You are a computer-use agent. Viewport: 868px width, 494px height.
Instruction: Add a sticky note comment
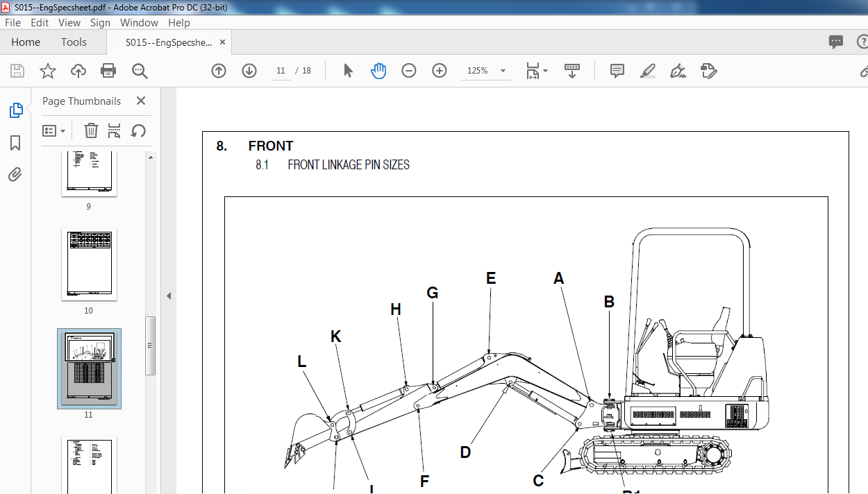coord(617,71)
